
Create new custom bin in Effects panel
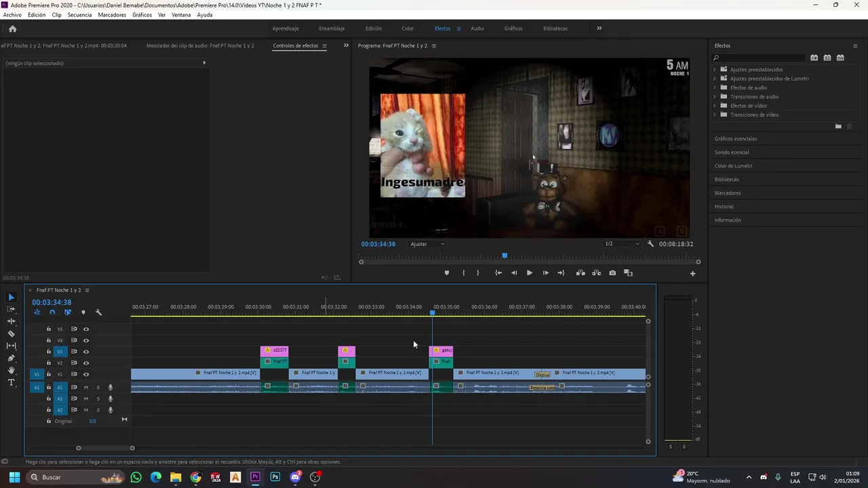(838, 127)
